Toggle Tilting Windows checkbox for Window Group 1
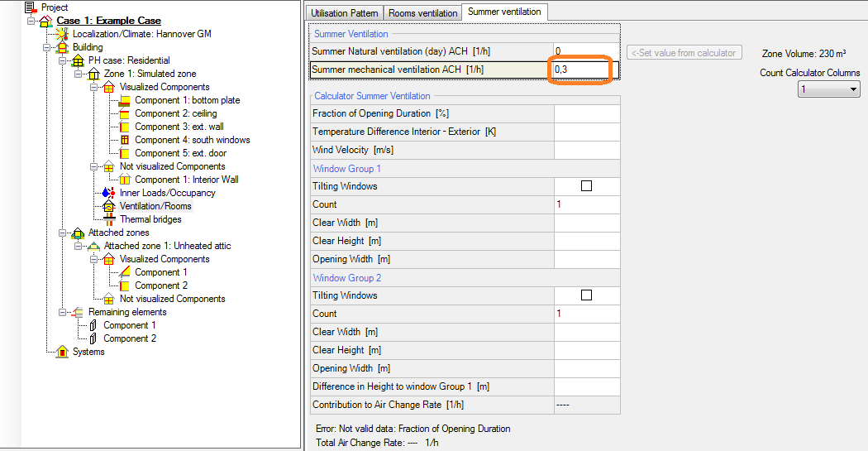Image resolution: width=868 pixels, height=451 pixels. point(586,186)
